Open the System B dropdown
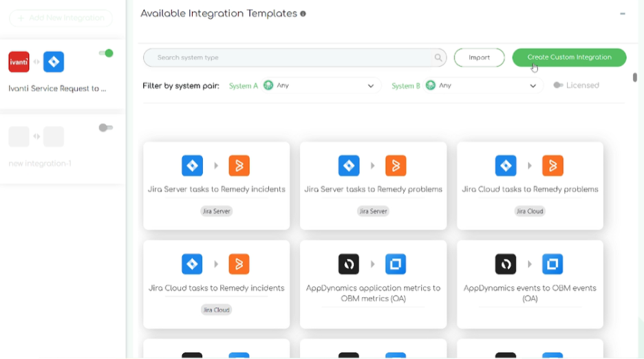 click(x=484, y=85)
